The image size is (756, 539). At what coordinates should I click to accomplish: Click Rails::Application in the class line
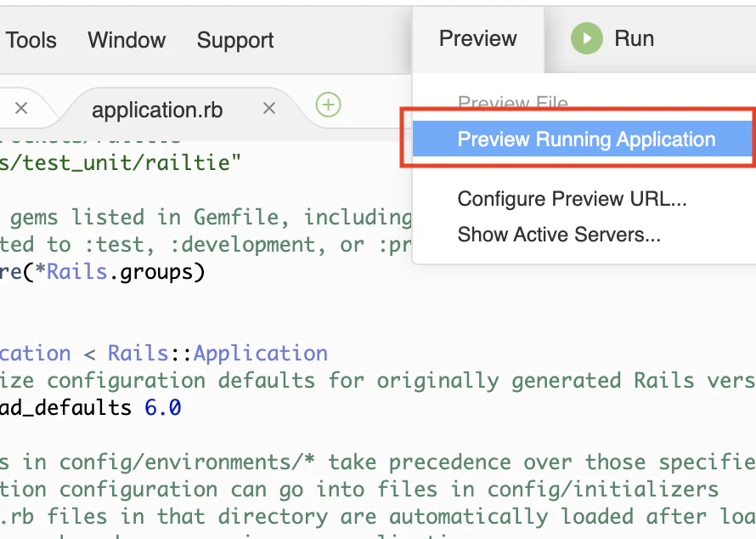[217, 354]
